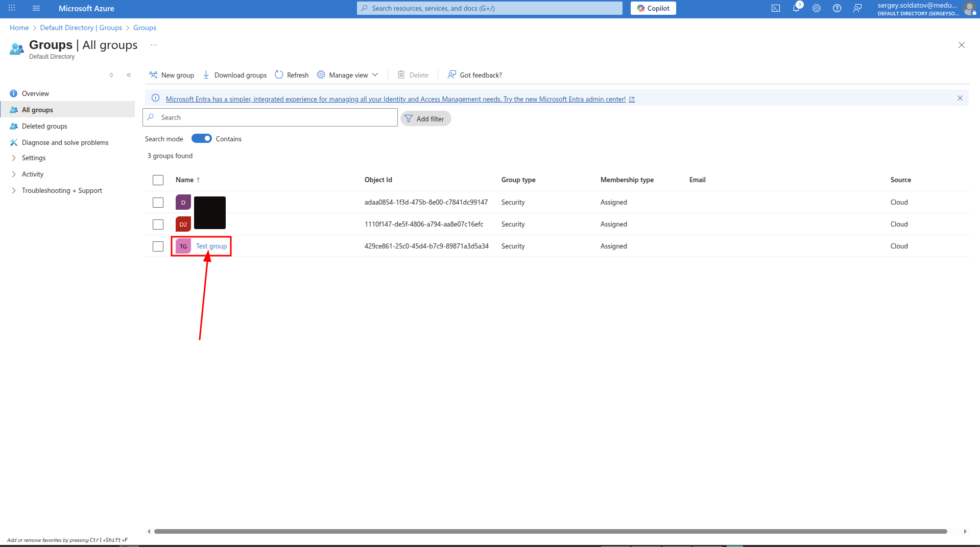The width and height of the screenshot is (980, 547).
Task: Click Got feedback? in the toolbar
Action: [x=475, y=75]
